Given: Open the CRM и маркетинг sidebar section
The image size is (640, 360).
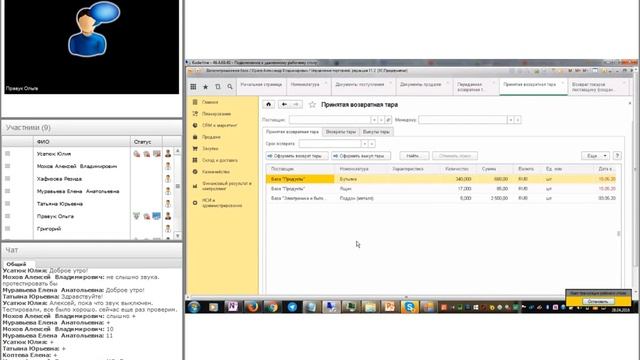Looking at the screenshot, I should [219, 125].
